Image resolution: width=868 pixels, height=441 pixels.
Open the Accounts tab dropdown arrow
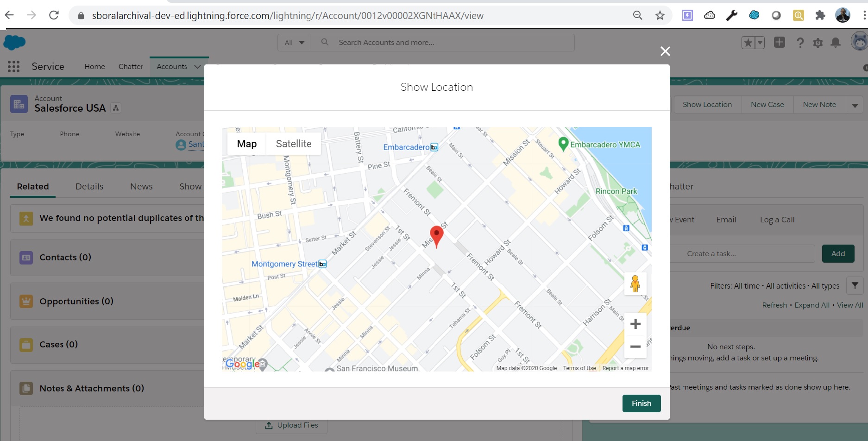tap(196, 66)
